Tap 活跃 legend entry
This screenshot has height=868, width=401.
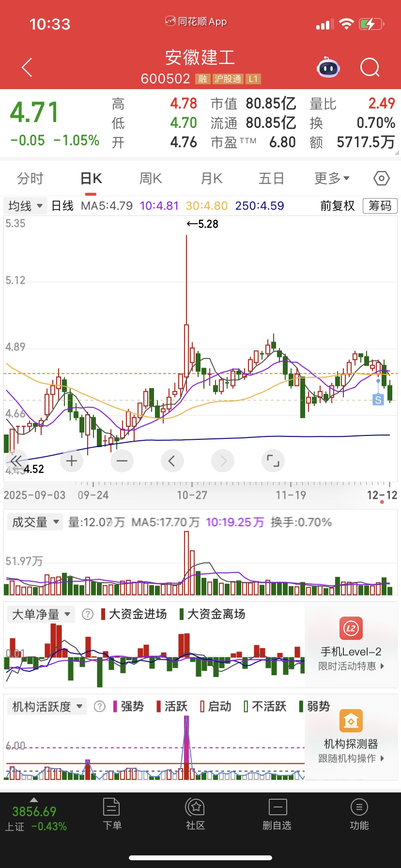[x=172, y=706]
